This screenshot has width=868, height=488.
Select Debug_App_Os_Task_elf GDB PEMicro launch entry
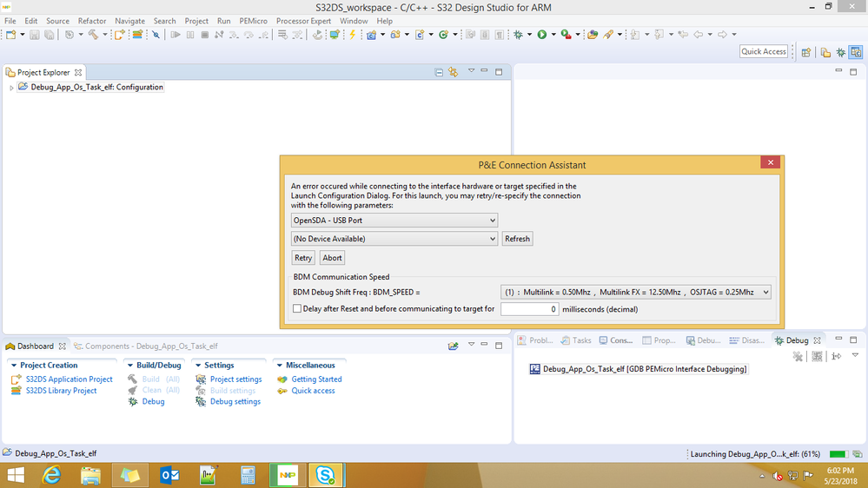pyautogui.click(x=639, y=369)
